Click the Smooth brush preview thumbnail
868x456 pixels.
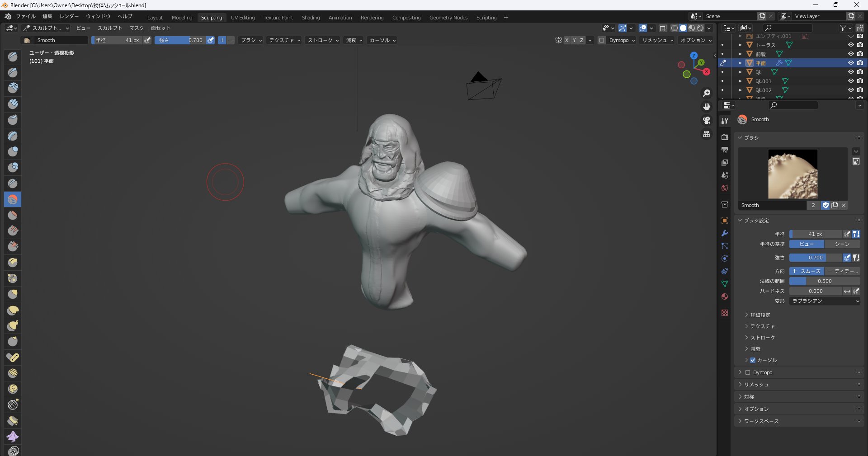[x=793, y=174]
